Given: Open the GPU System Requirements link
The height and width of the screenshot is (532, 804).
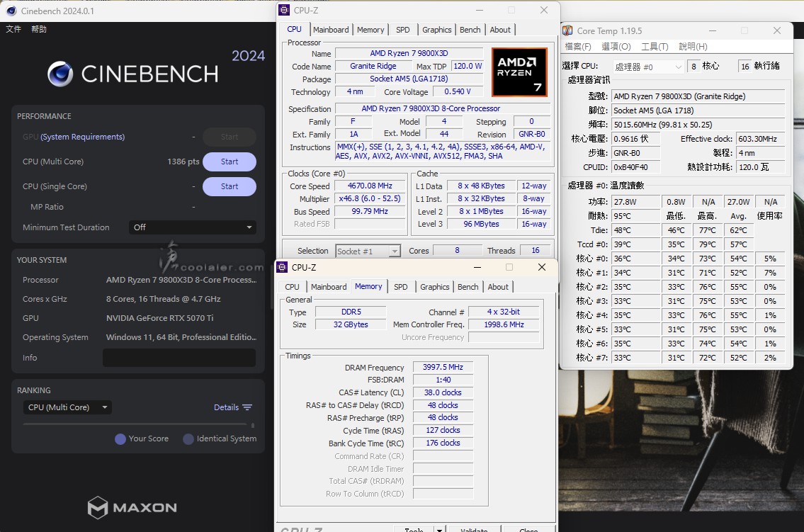Looking at the screenshot, I should [x=82, y=137].
